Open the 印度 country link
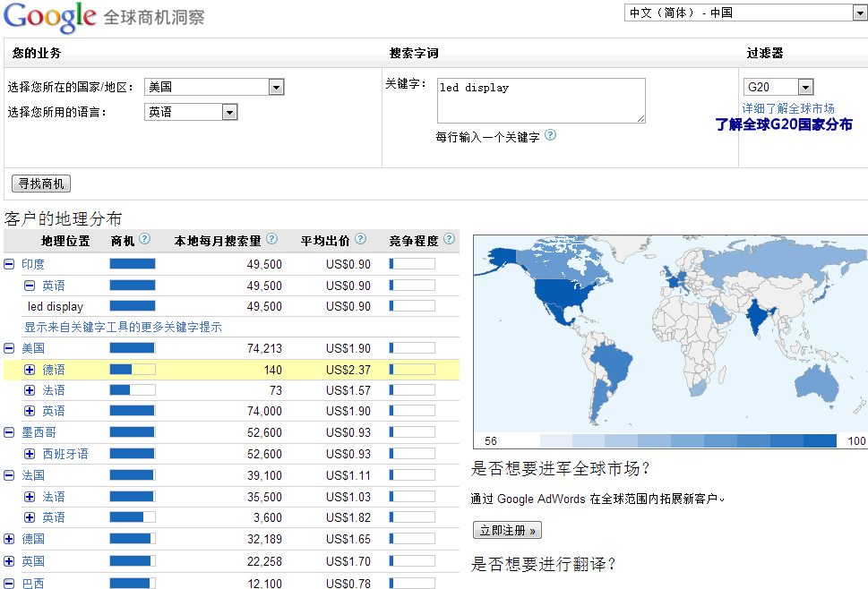 (33, 264)
